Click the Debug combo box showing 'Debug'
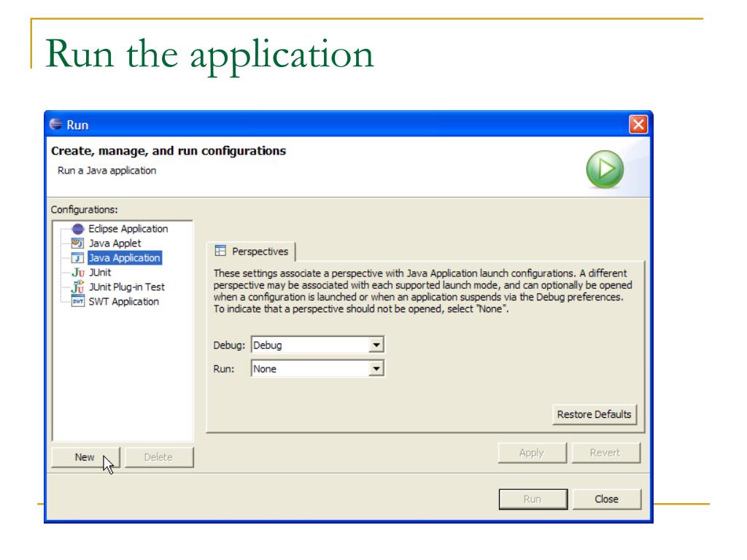 pos(317,345)
